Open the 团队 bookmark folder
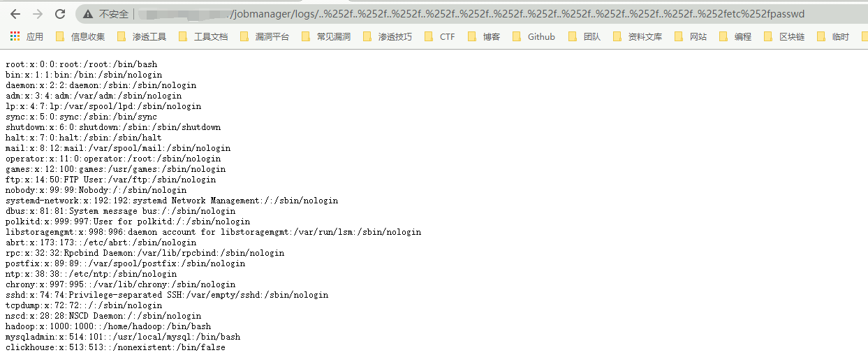Screen dimensions: 868x355 click(584, 36)
